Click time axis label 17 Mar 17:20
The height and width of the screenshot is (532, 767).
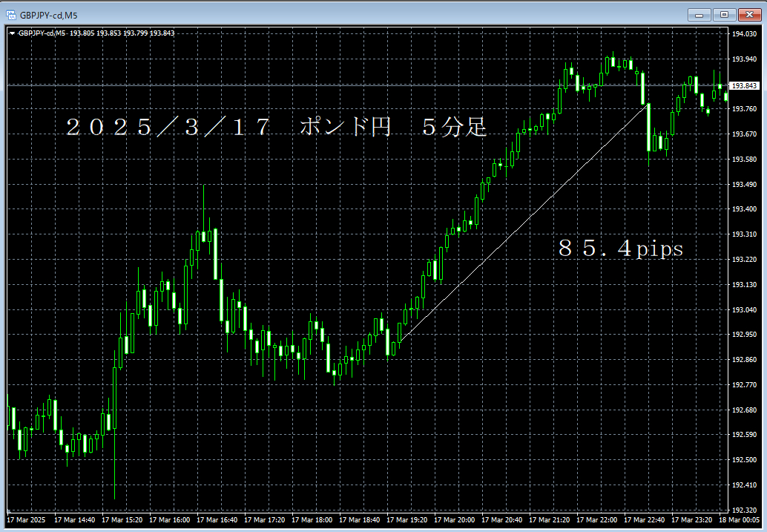click(x=264, y=520)
